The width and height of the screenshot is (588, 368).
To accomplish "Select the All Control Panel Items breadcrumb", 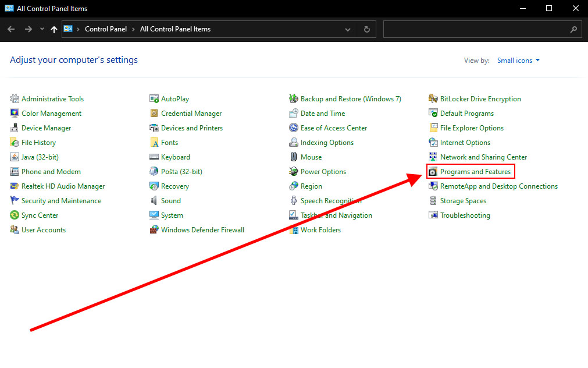I will coord(175,29).
